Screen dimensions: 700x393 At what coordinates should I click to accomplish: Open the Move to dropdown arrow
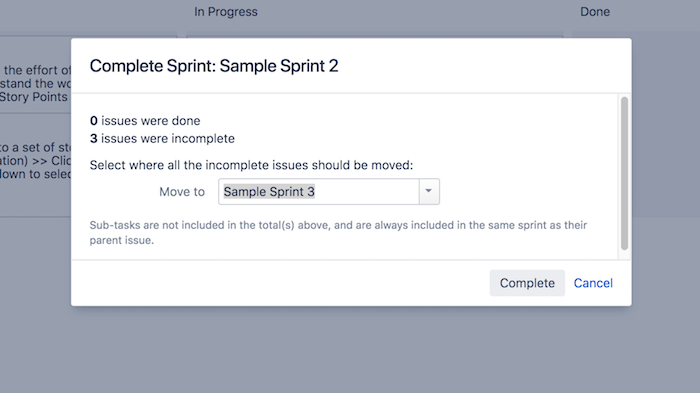[x=429, y=191]
